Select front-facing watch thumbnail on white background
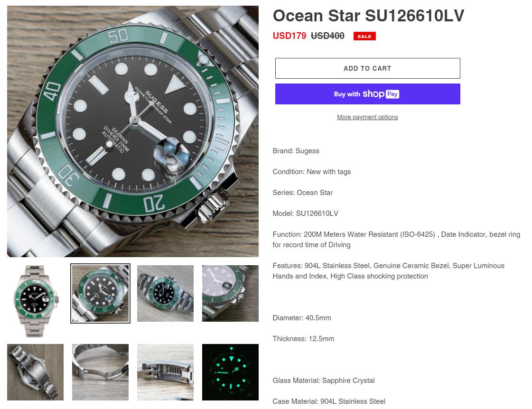532x409 pixels. [x=35, y=301]
